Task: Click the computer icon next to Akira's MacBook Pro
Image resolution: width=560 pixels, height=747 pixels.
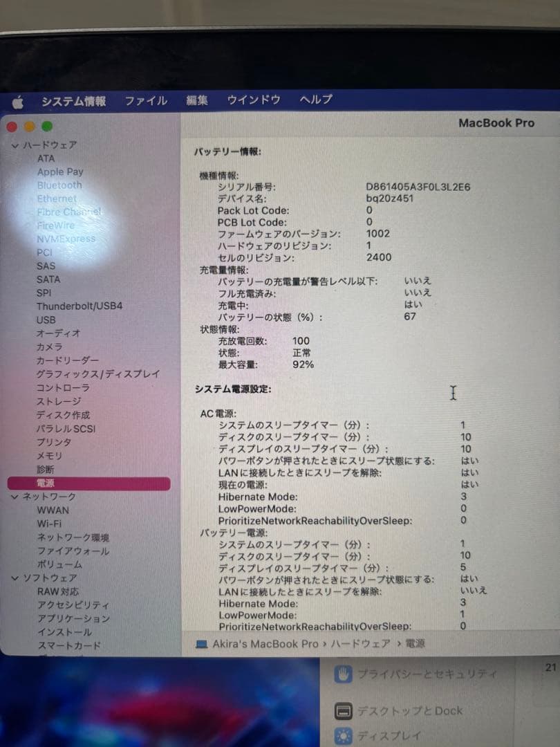Action: [x=200, y=643]
